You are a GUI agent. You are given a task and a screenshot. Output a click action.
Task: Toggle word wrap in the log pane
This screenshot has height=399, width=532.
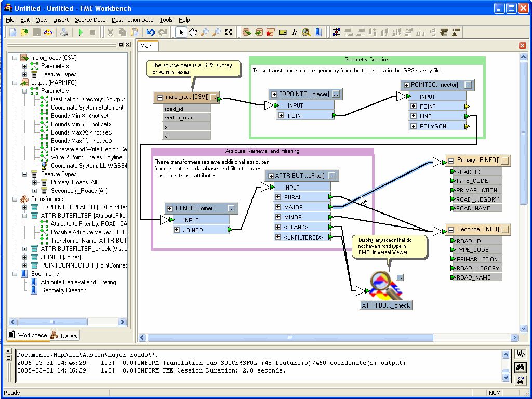(521, 354)
